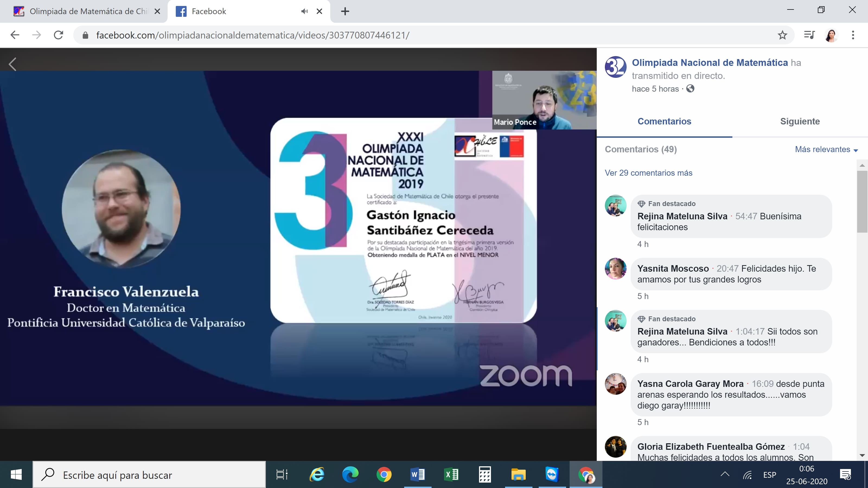
Task: Expand hidden system tray icons
Action: (x=725, y=474)
